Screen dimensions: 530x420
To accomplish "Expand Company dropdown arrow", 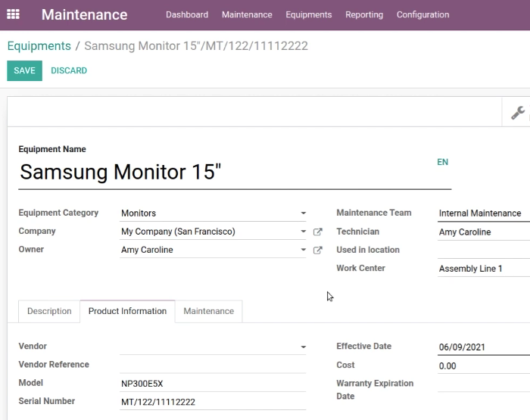I will pos(303,232).
